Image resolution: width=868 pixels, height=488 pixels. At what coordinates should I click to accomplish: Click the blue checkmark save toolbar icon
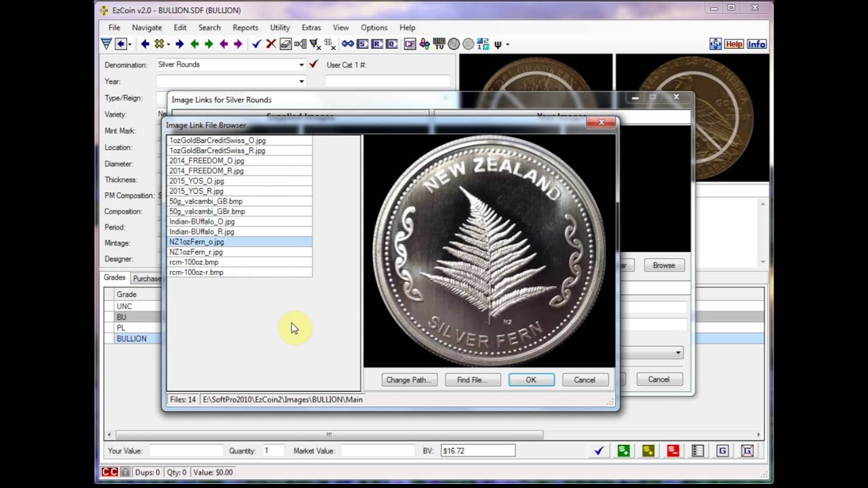click(256, 44)
